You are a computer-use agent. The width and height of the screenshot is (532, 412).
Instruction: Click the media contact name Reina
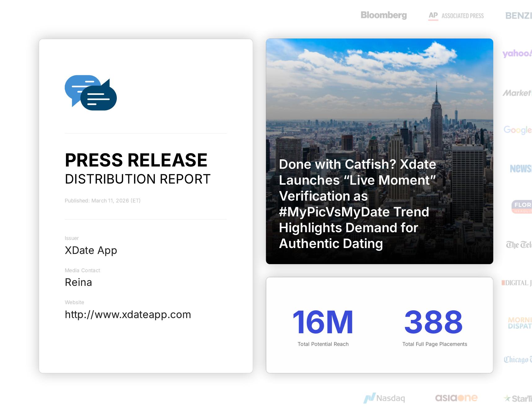[78, 282]
